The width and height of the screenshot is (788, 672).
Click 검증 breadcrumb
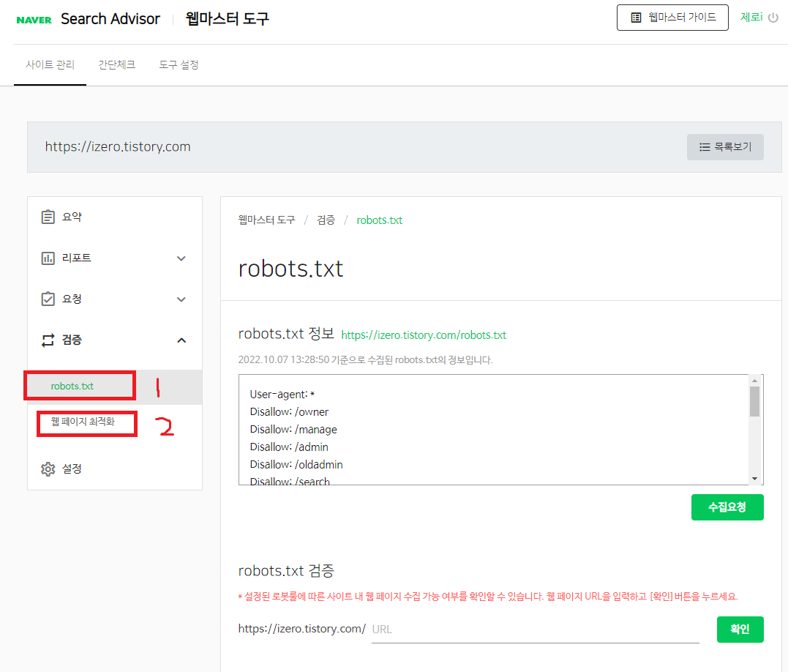coord(326,220)
